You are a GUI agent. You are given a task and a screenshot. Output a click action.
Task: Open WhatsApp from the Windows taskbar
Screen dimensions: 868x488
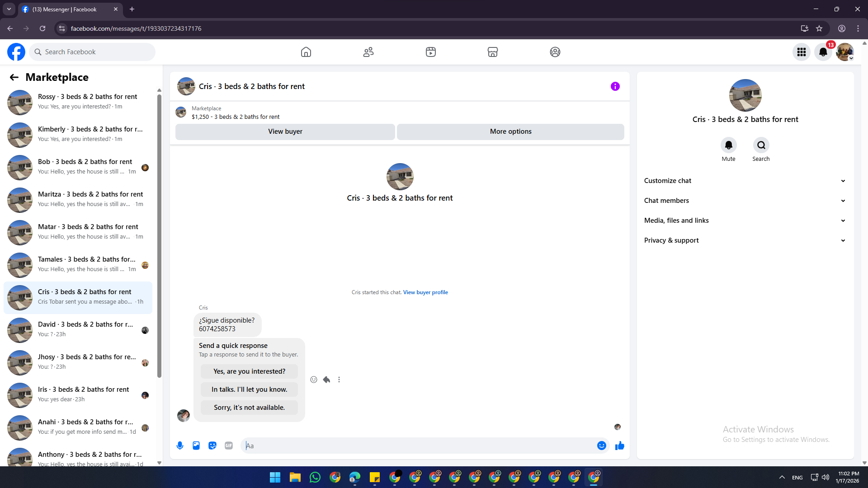point(315,477)
